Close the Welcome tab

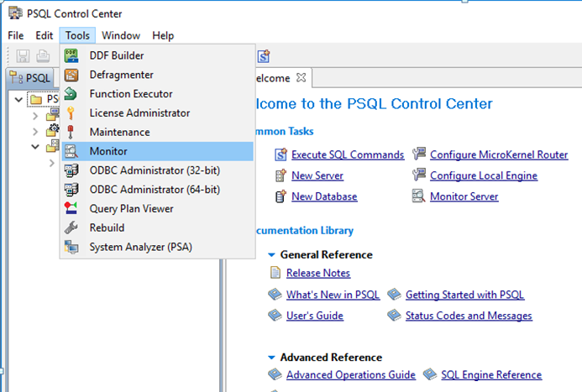[x=301, y=77]
